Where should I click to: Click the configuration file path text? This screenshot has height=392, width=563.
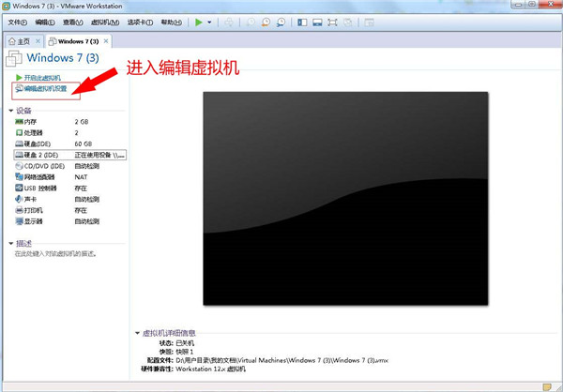tap(281, 360)
